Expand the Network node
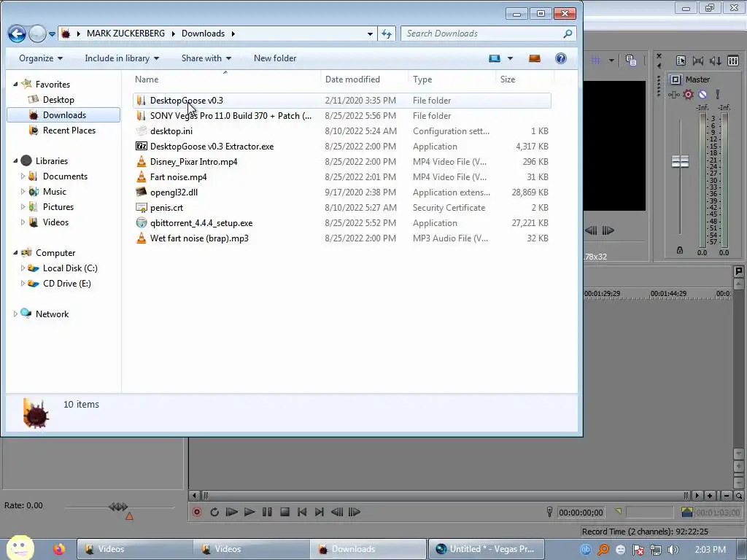 15,314
